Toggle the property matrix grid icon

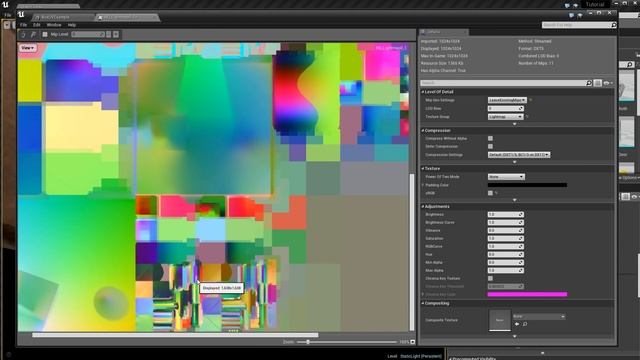tap(598, 83)
